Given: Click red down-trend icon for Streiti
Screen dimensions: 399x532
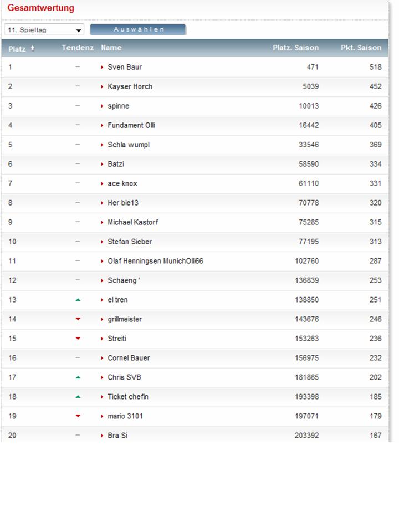Looking at the screenshot, I should pyautogui.click(x=78, y=339).
